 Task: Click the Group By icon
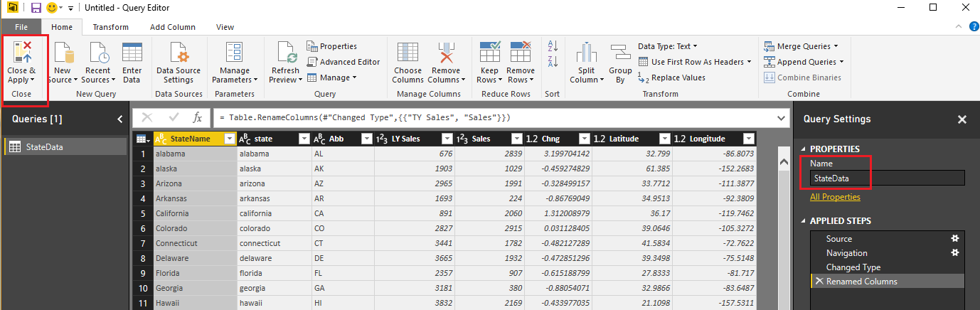pos(621,53)
